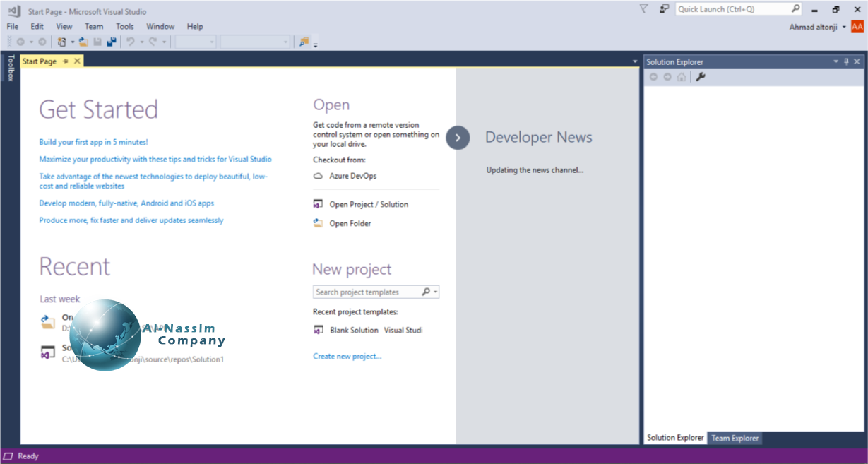Viewport: 868px width, 464px height.
Task: Close the Solution Explorer panel
Action: pos(858,62)
